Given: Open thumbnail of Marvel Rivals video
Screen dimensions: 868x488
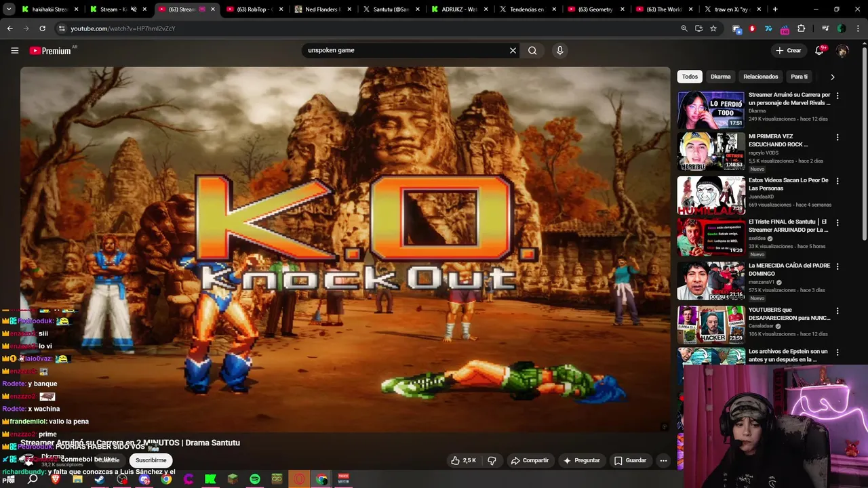Looking at the screenshot, I should 711,110.
